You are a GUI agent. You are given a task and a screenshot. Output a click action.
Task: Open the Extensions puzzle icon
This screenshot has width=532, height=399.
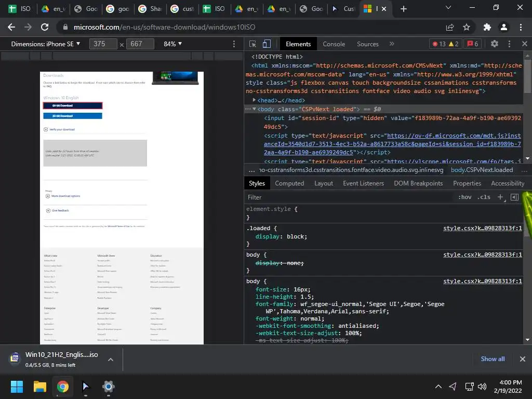coord(487,27)
